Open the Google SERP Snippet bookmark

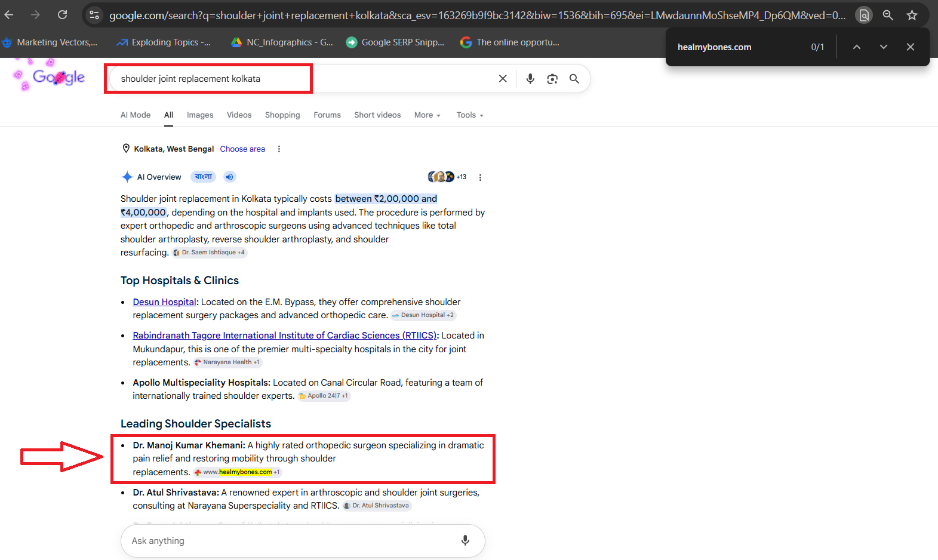coord(396,42)
